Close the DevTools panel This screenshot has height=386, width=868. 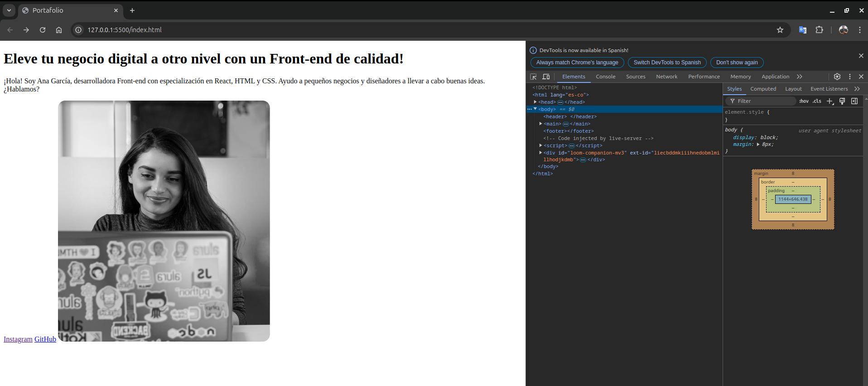pos(861,77)
